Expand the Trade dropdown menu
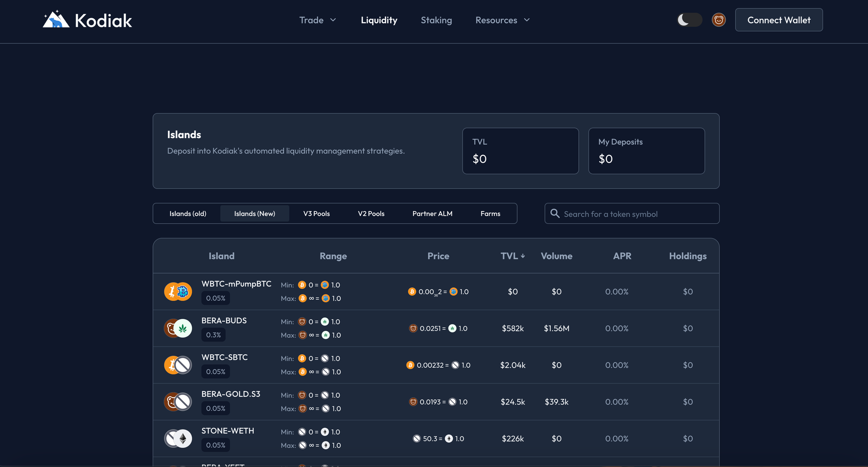The width and height of the screenshot is (868, 467). click(318, 20)
